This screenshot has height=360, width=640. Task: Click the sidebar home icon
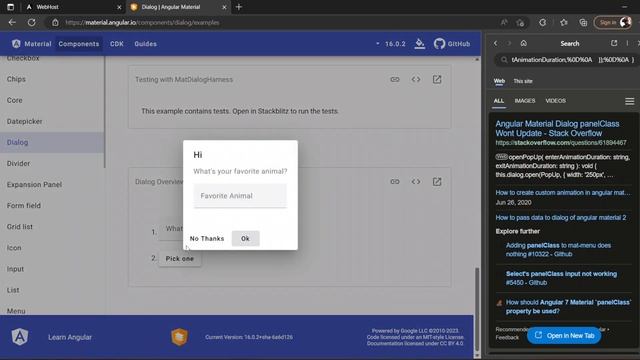click(x=524, y=43)
